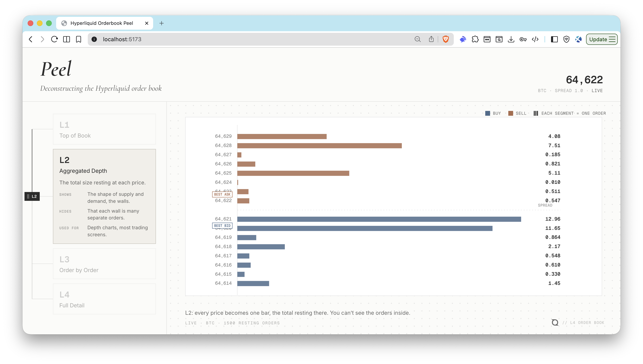Bookmark this page with the bookmark icon
Screen dimensions: 643x364
click(79, 39)
